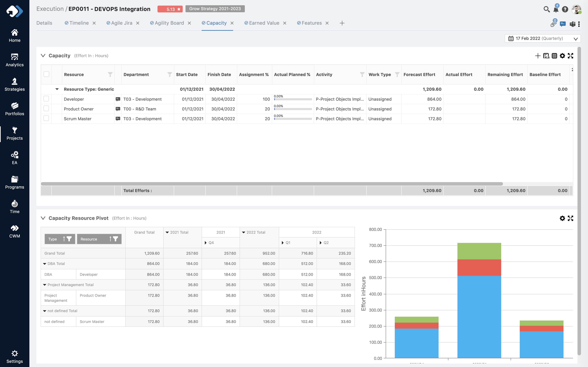Open the 17 Feb 2022 Quarterly dropdown
Viewport: 588px width, 367px height.
click(542, 38)
